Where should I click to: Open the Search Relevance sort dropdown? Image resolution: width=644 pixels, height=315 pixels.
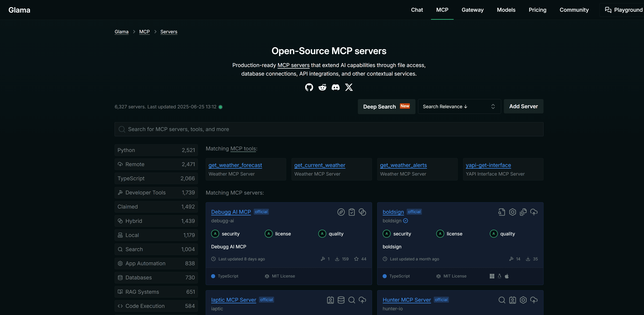coord(459,106)
